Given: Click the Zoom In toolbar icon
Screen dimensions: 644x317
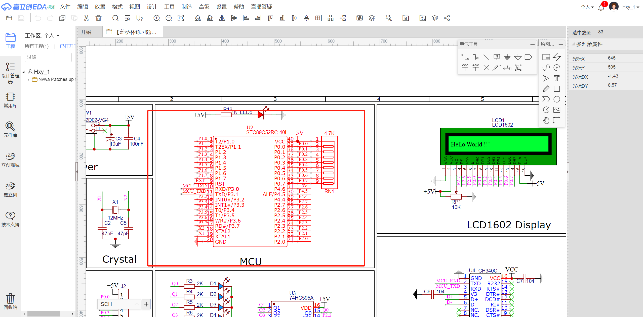Looking at the screenshot, I should point(156,18).
